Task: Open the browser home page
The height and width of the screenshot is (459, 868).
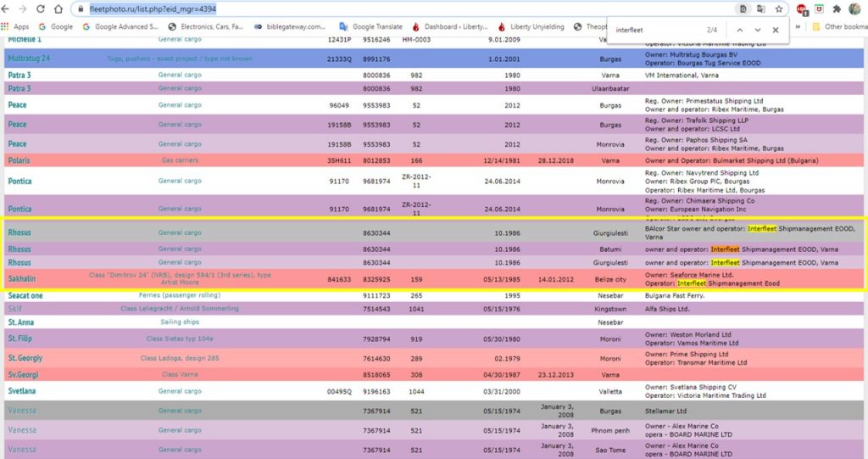Action: click(x=58, y=8)
